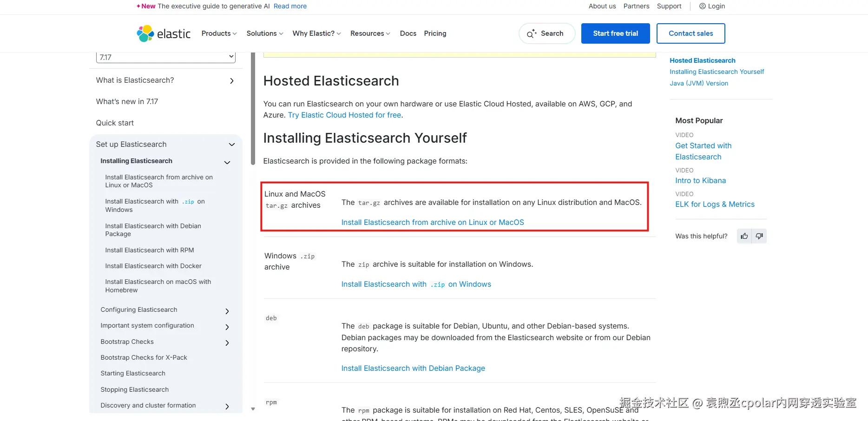Click the thumbs down icon

759,236
